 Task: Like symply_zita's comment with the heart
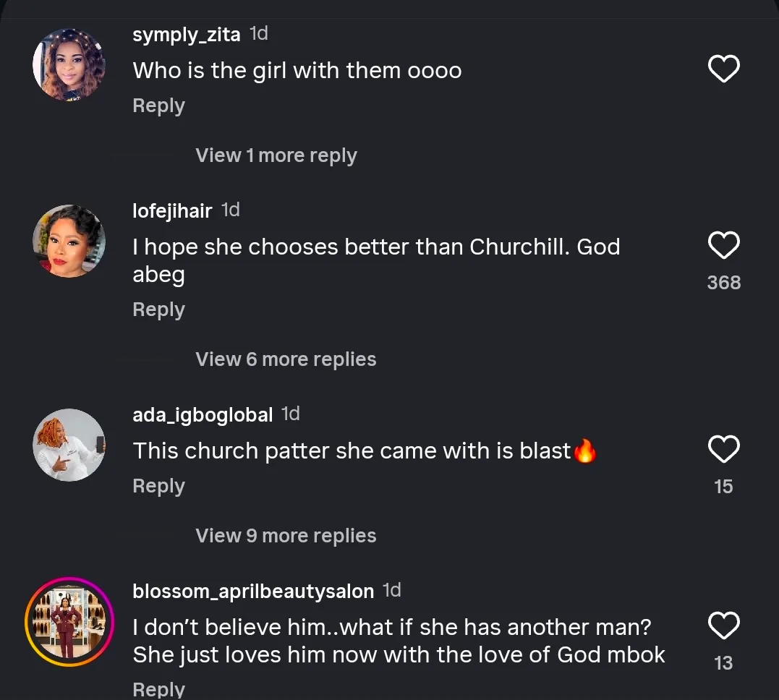[723, 69]
